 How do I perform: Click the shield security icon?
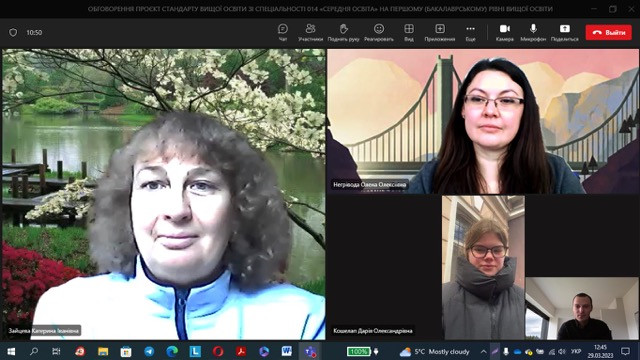click(x=13, y=32)
